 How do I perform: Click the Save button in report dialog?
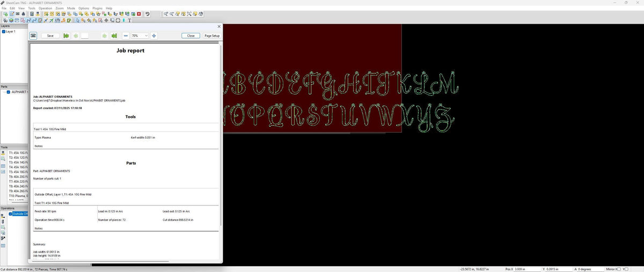click(50, 35)
